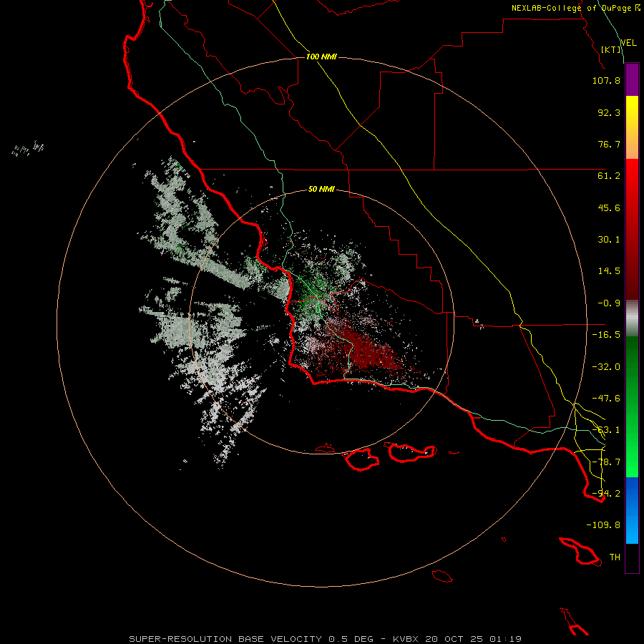Click the -78.7 legend value
This screenshot has width=644, height=644.
(x=606, y=462)
